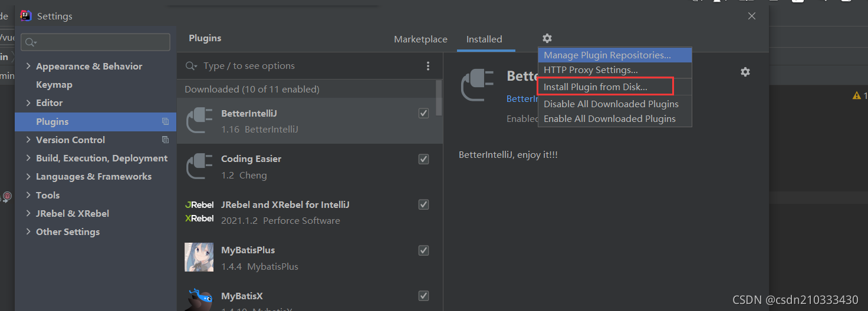
Task: Click the IntelliJ logo in Settings title bar
Action: 25,16
